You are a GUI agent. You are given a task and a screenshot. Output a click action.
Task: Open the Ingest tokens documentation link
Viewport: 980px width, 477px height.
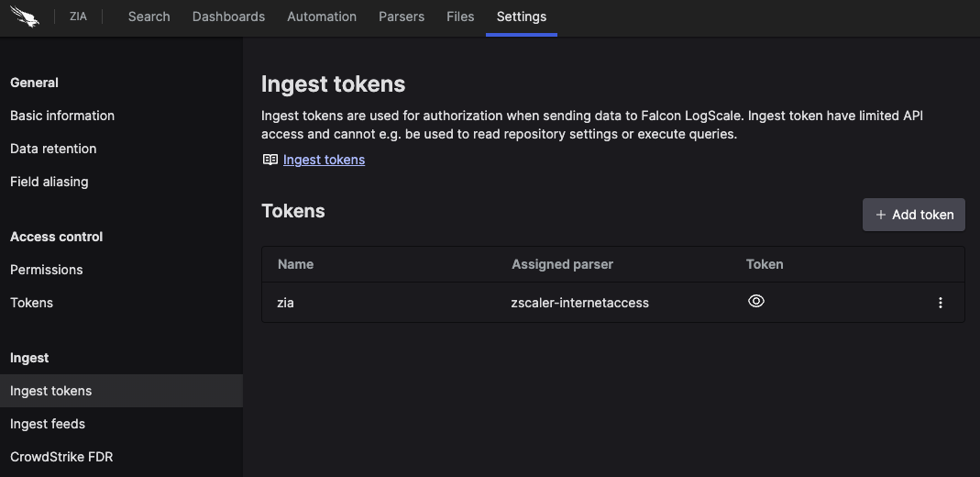(x=324, y=160)
